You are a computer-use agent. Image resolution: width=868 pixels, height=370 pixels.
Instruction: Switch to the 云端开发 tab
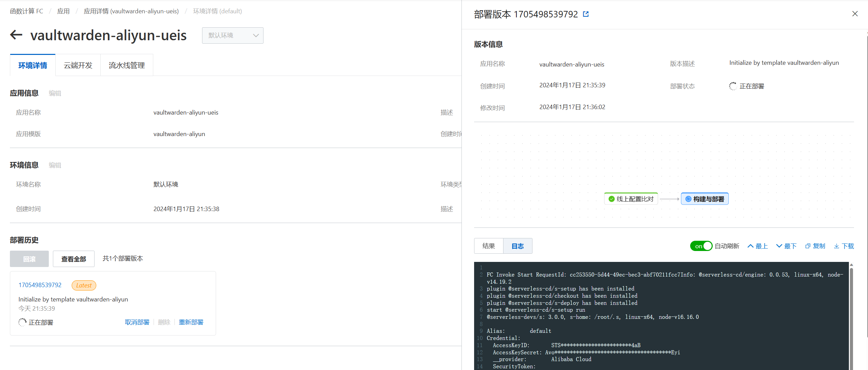click(78, 65)
